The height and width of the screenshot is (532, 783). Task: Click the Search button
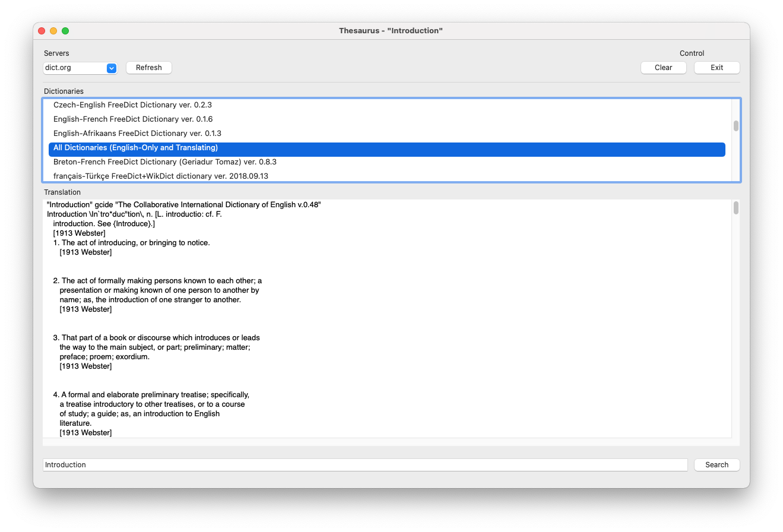[x=717, y=465]
